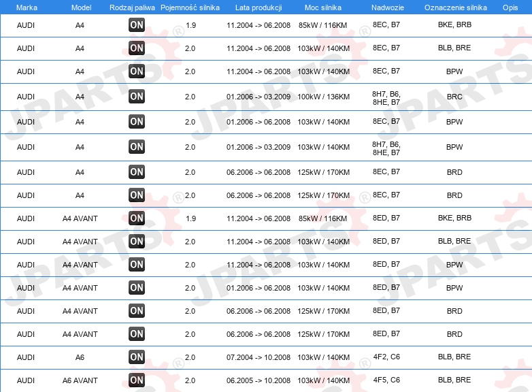The width and height of the screenshot is (532, 392).
Task: Click A4 AVANT model in the BKE, BRB row
Action: click(80, 218)
